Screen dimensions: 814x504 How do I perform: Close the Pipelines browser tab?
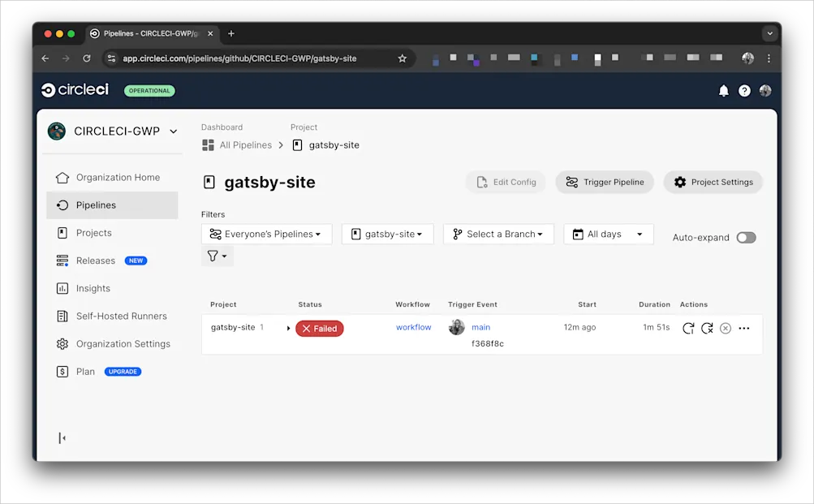click(210, 34)
